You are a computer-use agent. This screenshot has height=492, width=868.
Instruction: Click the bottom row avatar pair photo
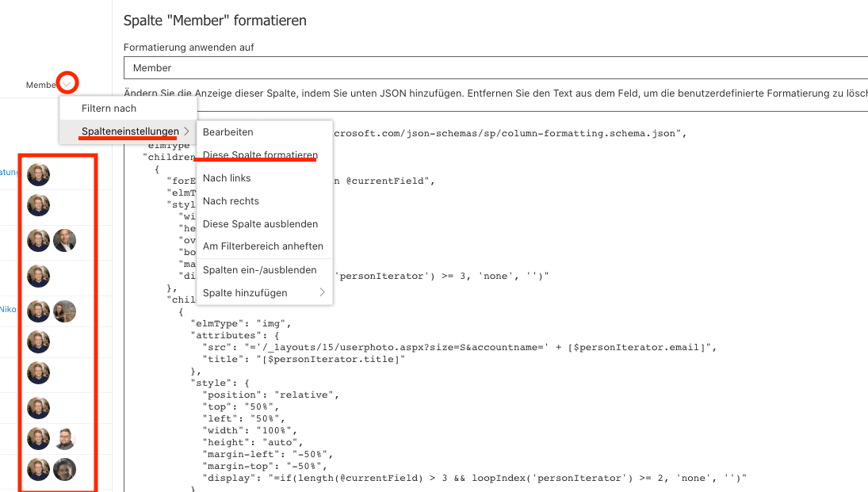pyautogui.click(x=64, y=470)
